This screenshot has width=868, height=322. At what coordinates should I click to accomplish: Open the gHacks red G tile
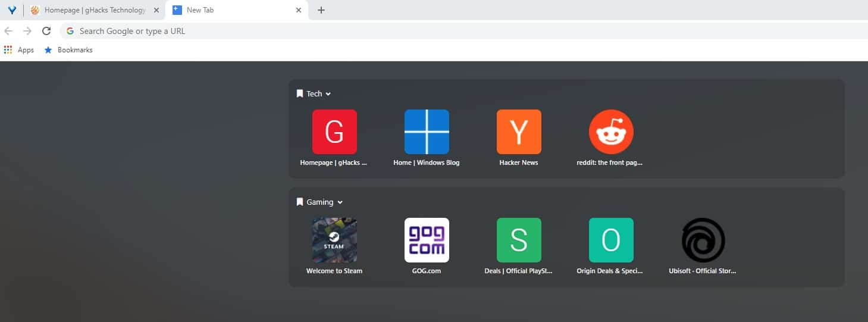[334, 132]
